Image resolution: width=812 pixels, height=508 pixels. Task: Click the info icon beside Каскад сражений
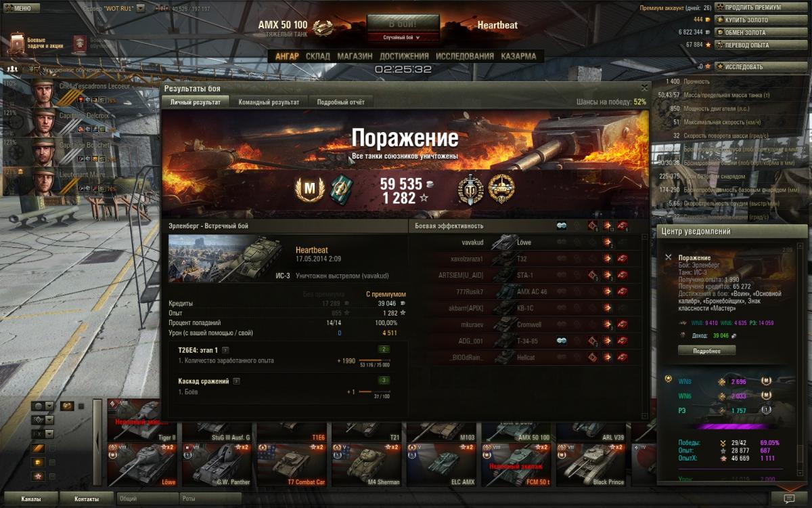point(236,381)
